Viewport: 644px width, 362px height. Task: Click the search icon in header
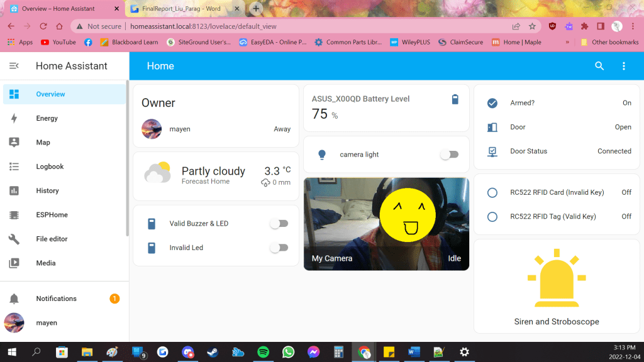(x=599, y=66)
